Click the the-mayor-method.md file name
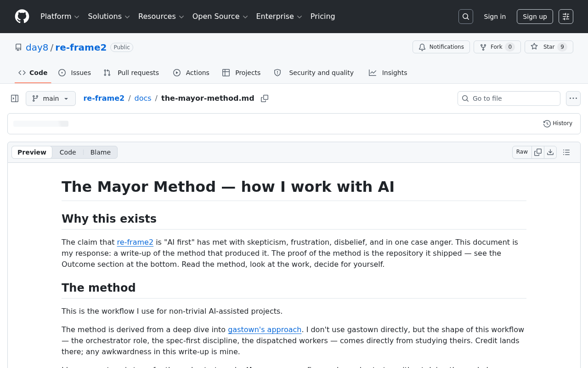Screen dimensions: 588x368 208,98
